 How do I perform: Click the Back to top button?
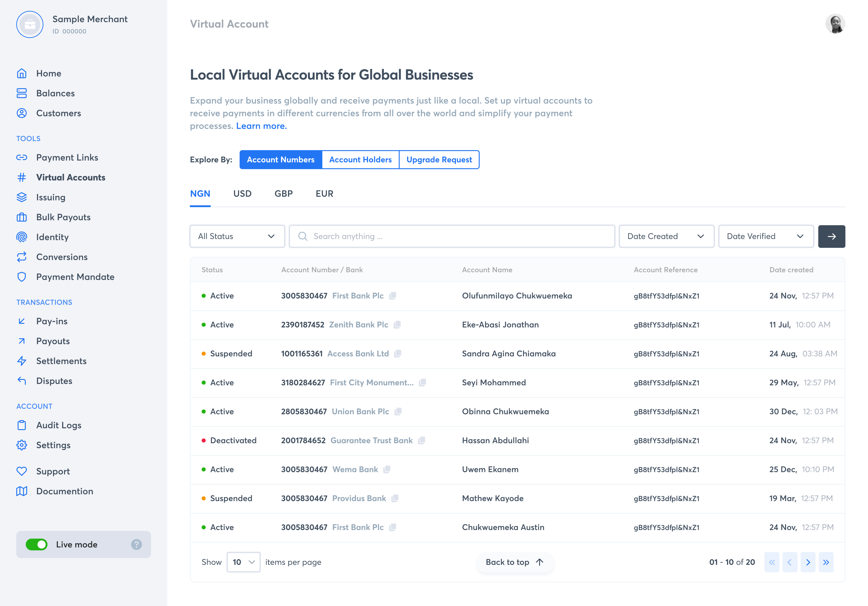point(514,562)
